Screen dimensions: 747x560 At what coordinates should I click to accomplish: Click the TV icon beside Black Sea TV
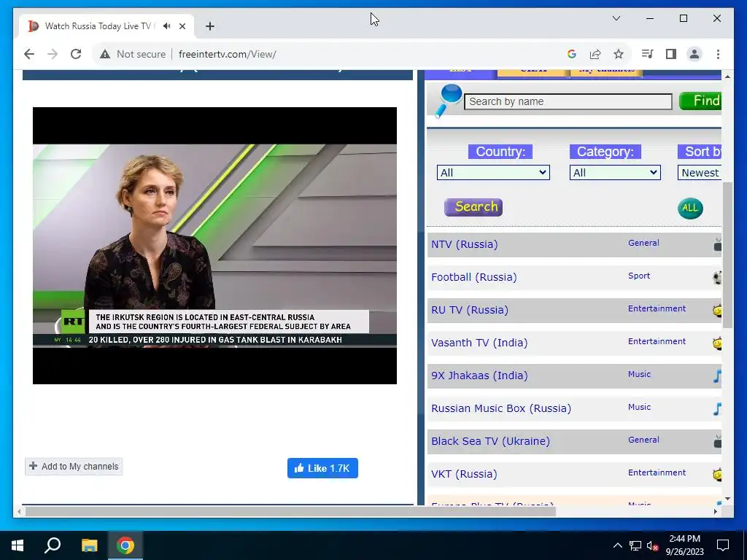click(718, 441)
